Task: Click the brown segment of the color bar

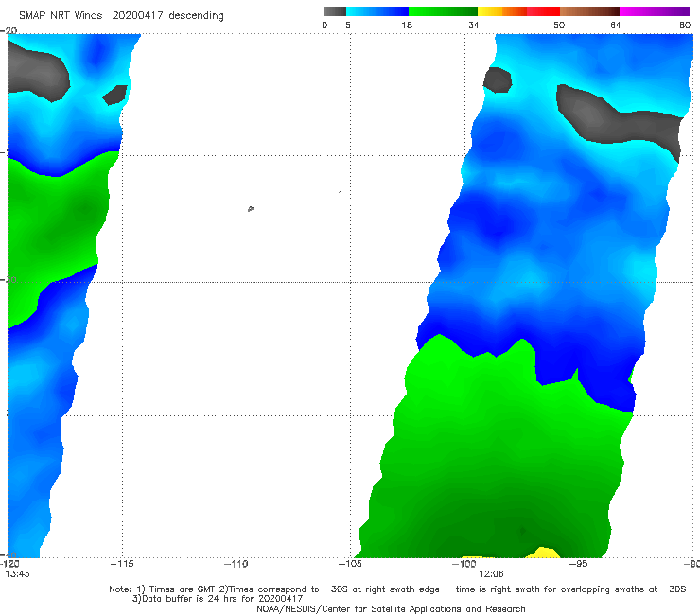Action: pos(589,11)
